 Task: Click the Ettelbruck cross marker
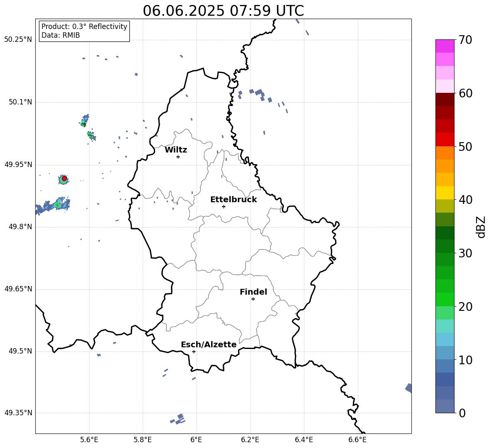click(224, 206)
